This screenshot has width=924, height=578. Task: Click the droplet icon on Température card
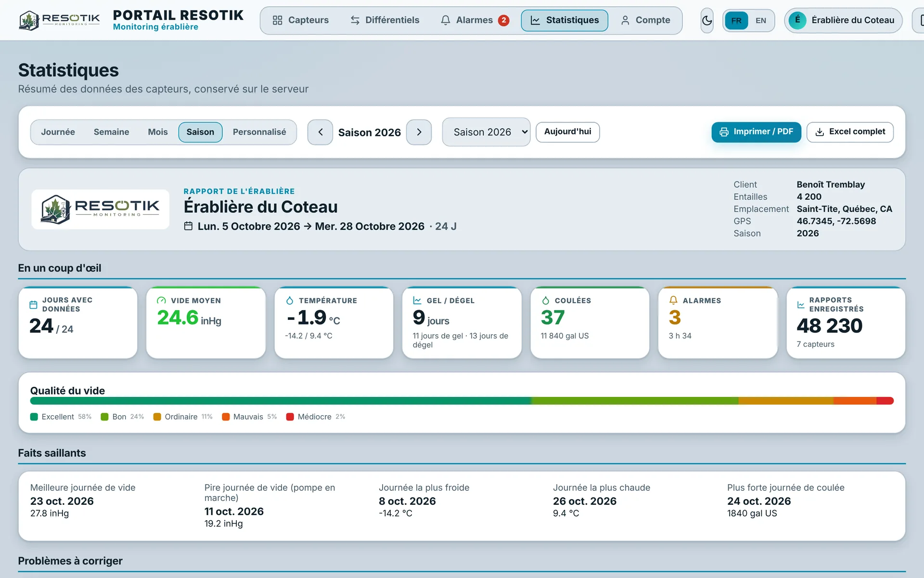(289, 301)
